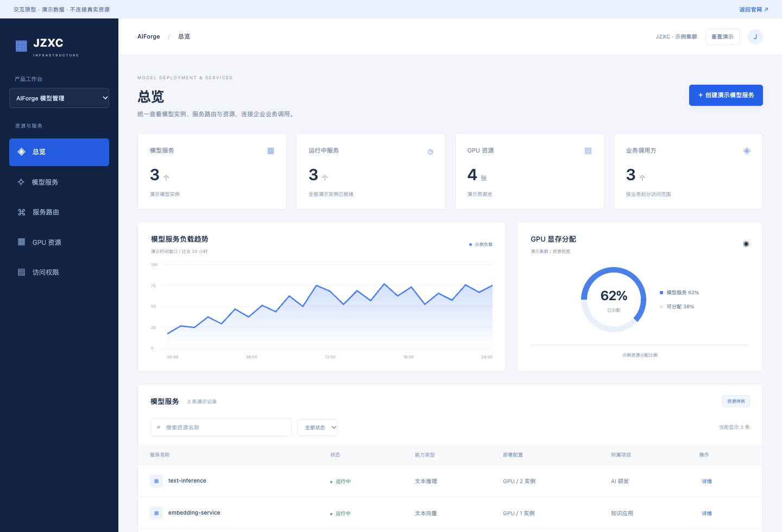Click the 62% GPU donut chart
This screenshot has width=782, height=532.
click(x=614, y=300)
